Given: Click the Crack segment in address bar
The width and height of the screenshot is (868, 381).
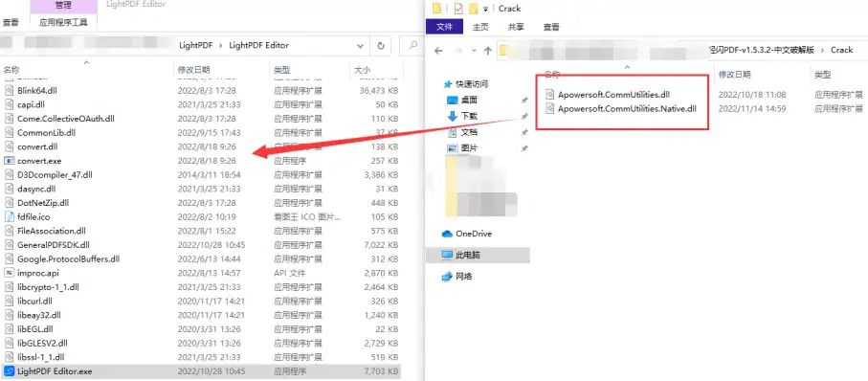Looking at the screenshot, I should [841, 50].
